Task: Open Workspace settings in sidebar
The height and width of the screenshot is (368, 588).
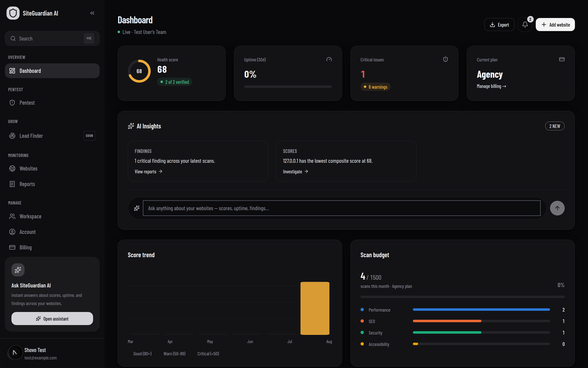Action: point(52,216)
